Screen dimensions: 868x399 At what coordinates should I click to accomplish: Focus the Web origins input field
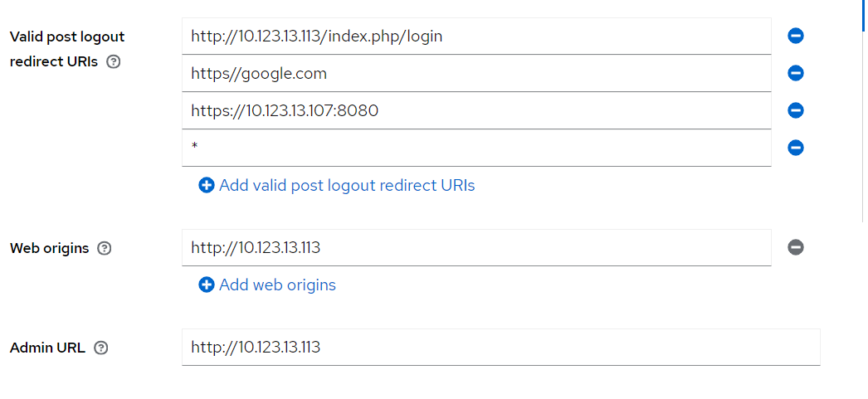pyautogui.click(x=475, y=247)
